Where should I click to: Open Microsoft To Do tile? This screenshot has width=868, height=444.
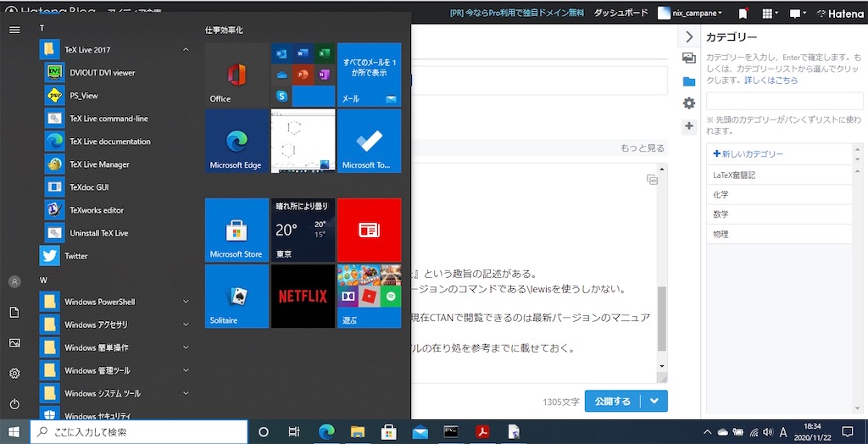(370, 142)
